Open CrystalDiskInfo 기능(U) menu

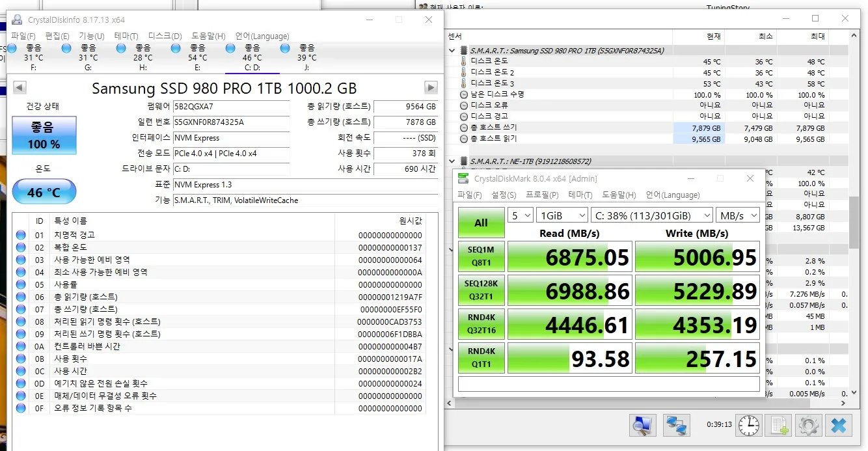91,36
